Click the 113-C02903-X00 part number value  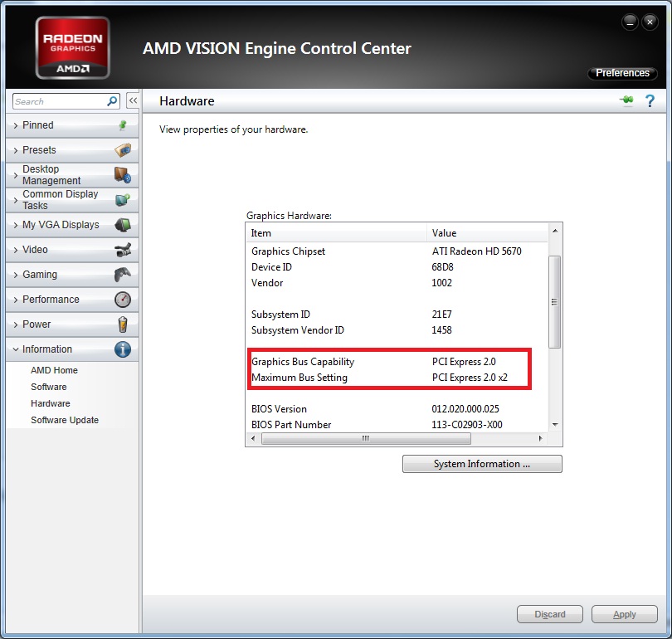click(467, 425)
